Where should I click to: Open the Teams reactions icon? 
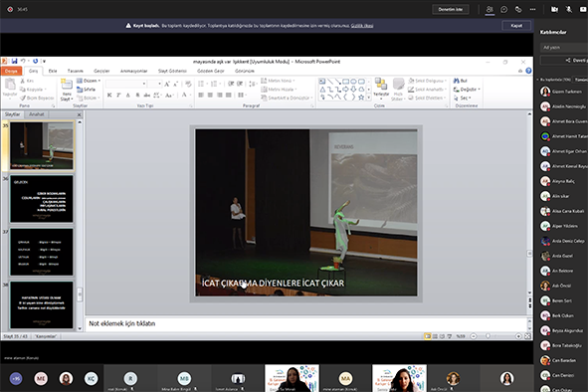[518, 9]
